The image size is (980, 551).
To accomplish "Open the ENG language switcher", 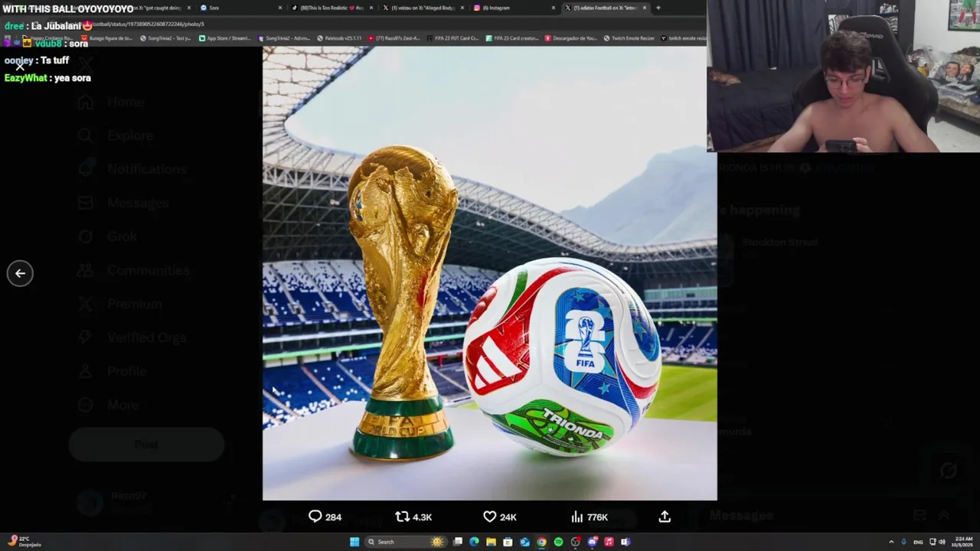I will [918, 542].
